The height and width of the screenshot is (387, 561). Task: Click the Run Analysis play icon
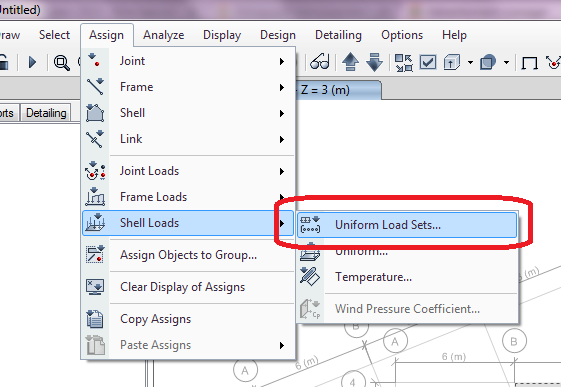pos(32,63)
